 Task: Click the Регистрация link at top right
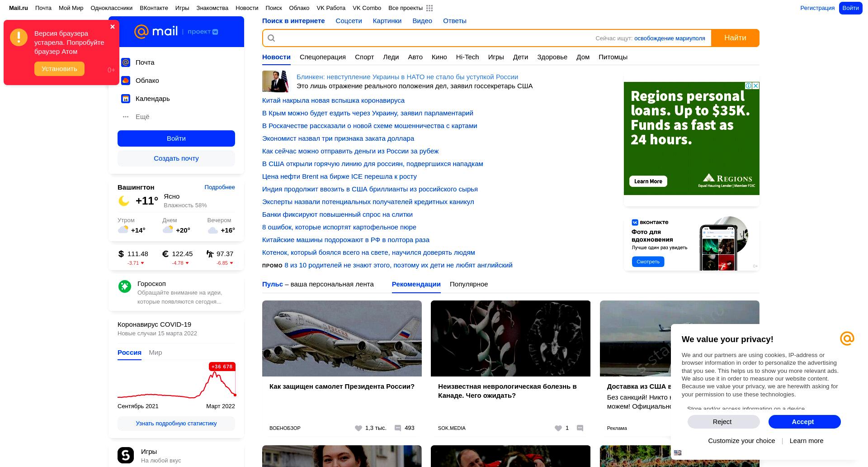pyautogui.click(x=817, y=8)
